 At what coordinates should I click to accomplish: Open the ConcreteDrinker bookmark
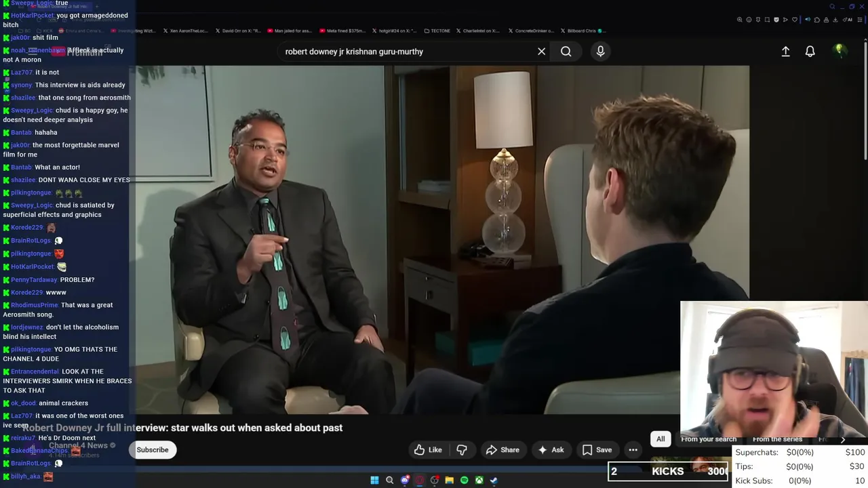pos(530,30)
